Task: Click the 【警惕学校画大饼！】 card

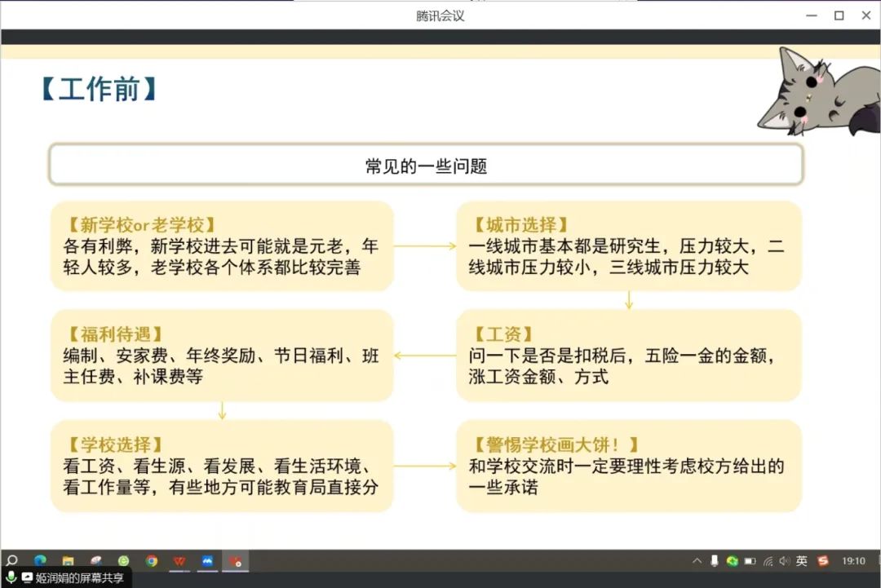Action: click(x=628, y=466)
